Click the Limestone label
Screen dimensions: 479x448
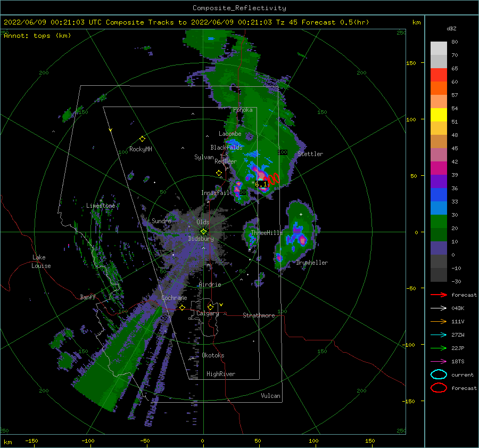click(x=101, y=206)
